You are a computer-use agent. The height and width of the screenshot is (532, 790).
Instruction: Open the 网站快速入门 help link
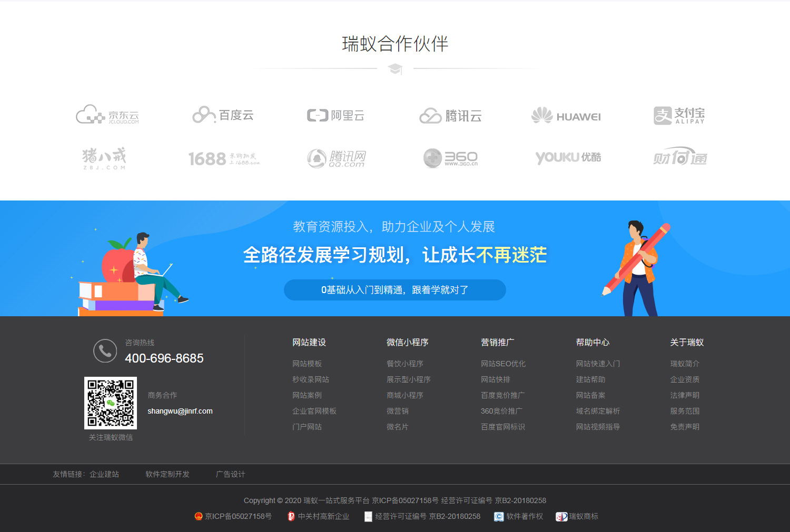click(x=598, y=364)
